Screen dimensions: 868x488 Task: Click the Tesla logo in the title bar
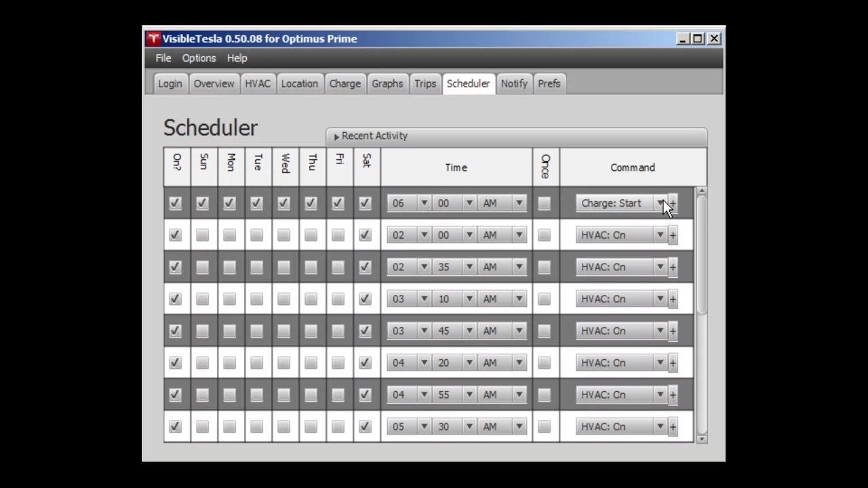click(153, 39)
